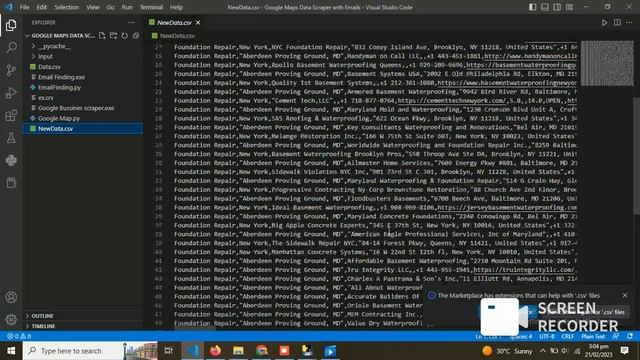Collapse the GOOGLE MAPS DATA SC... project section
The height and width of the screenshot is (360, 640).
[60, 36]
